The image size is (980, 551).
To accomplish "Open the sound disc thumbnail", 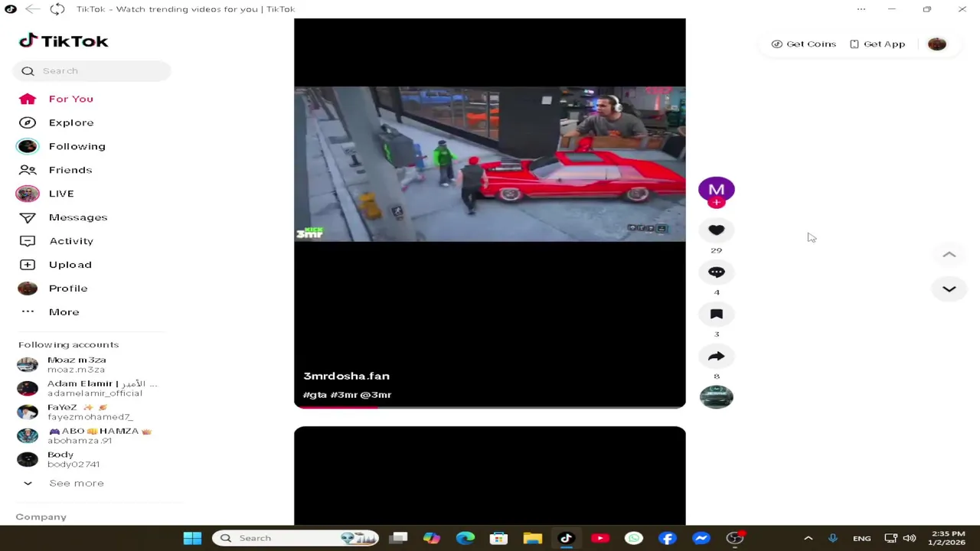I will (716, 397).
